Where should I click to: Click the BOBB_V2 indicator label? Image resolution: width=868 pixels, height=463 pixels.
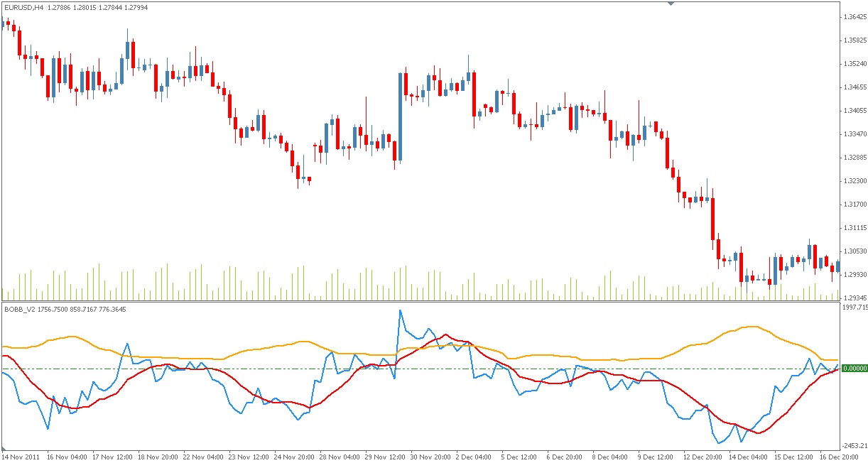tap(18, 309)
